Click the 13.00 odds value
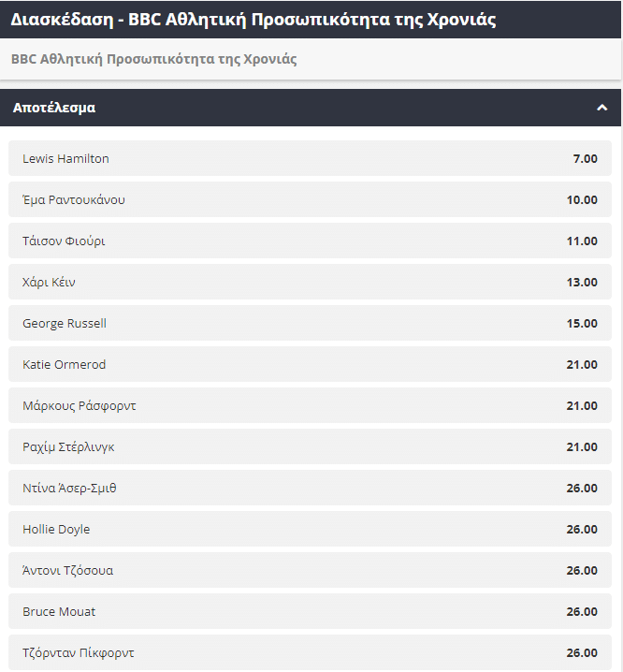 point(582,283)
